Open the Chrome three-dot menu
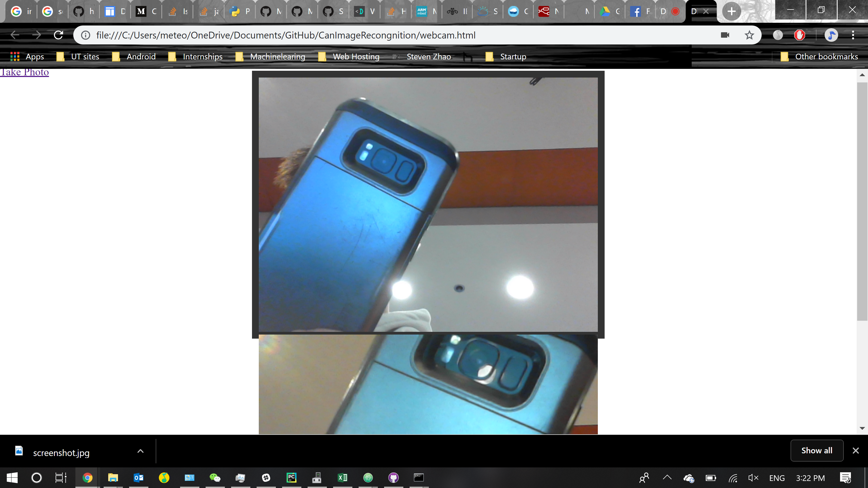This screenshot has width=868, height=488. 853,35
